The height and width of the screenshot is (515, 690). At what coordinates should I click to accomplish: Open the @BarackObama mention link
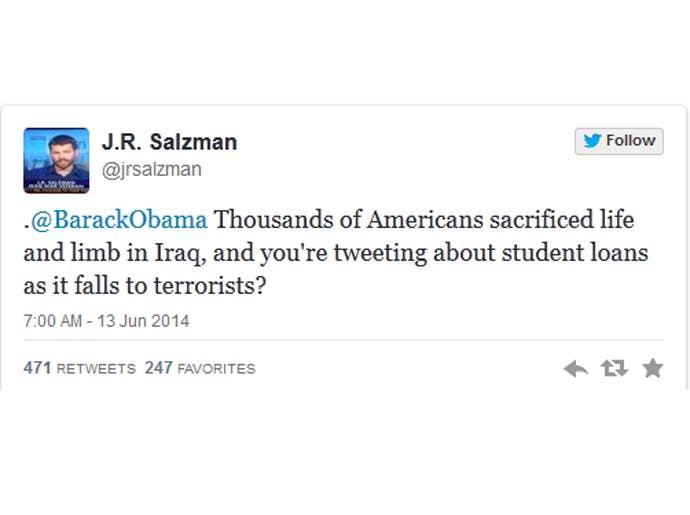119,219
